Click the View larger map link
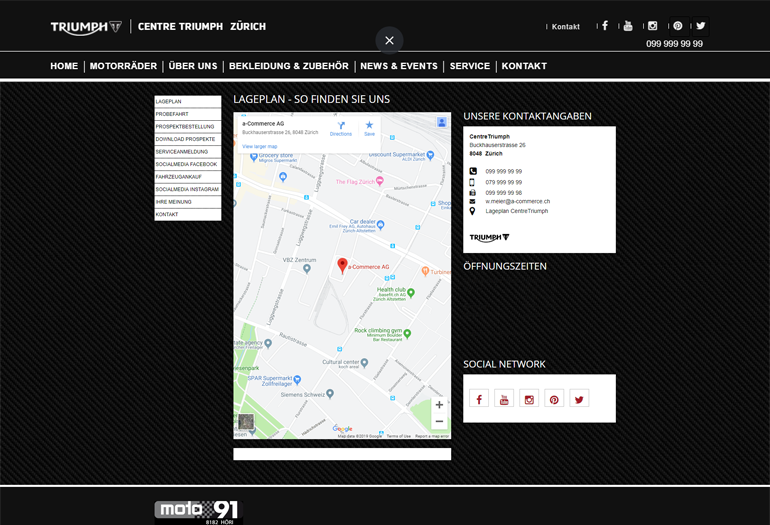The width and height of the screenshot is (770, 525). pyautogui.click(x=259, y=146)
